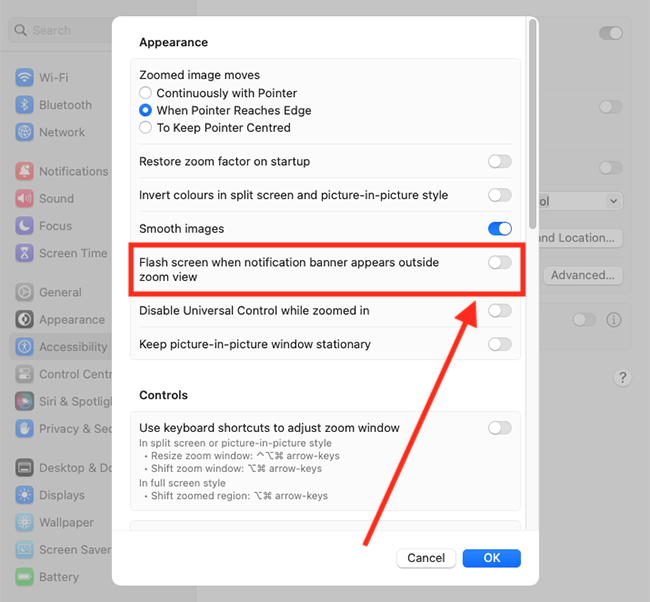Open help question mark button
650x602 pixels.
click(622, 378)
